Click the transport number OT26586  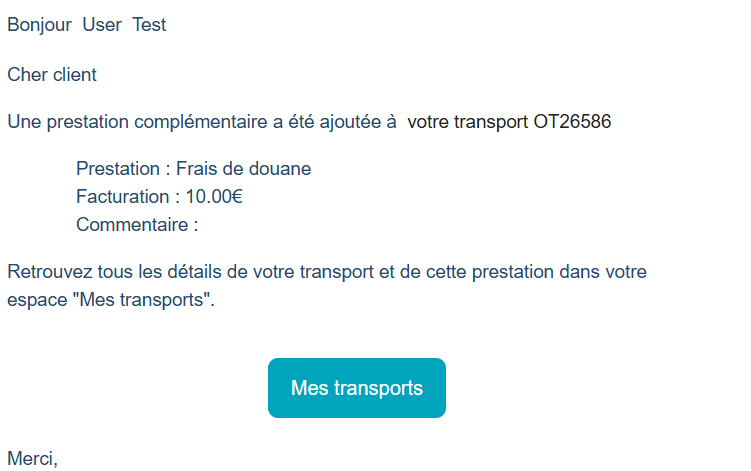[572, 122]
